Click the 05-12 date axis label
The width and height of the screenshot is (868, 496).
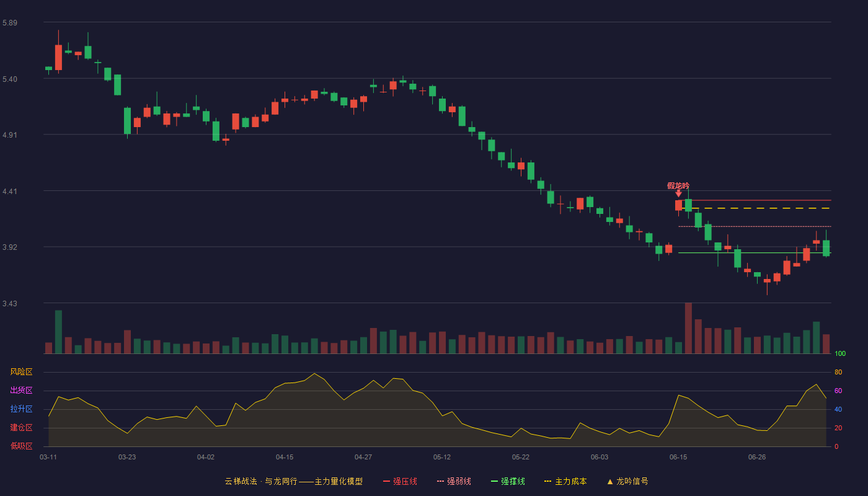(442, 457)
